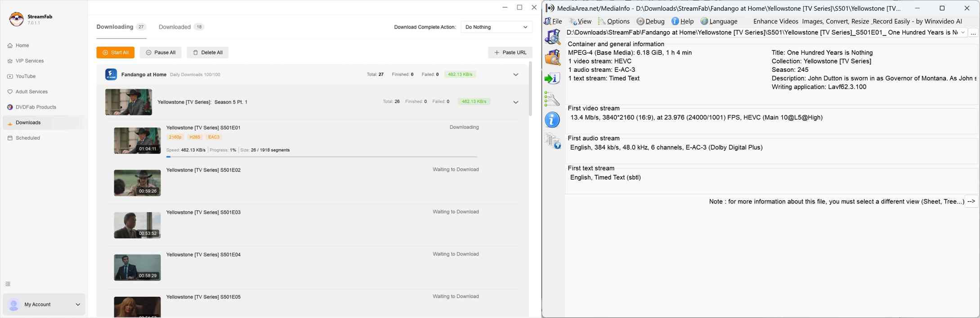Click the 'Writing application: Lavf62.3.100' line
Viewport: 980px width, 318px height.
[x=819, y=87]
